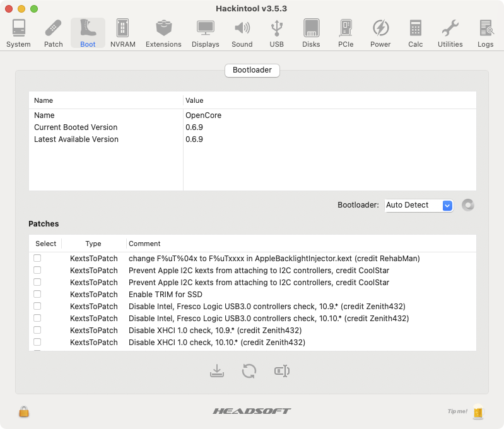
Task: Select Disable XHCI 1.0 check, 10.10.* comment
Action: coord(217,342)
